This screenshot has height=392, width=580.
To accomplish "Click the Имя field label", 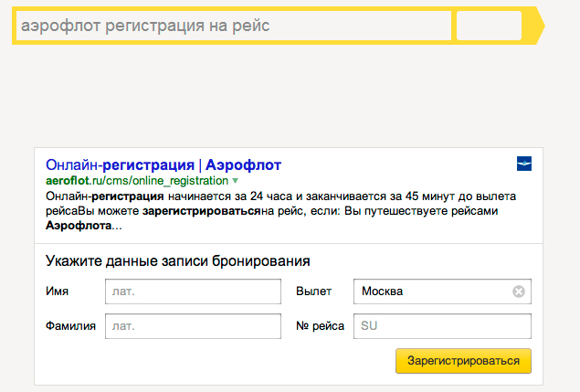I will (x=57, y=291).
